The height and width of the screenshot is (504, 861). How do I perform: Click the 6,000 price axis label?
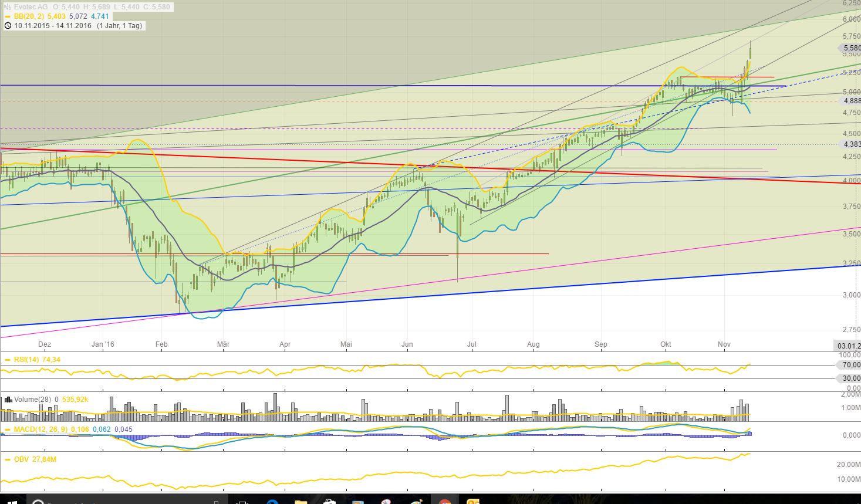852,19
